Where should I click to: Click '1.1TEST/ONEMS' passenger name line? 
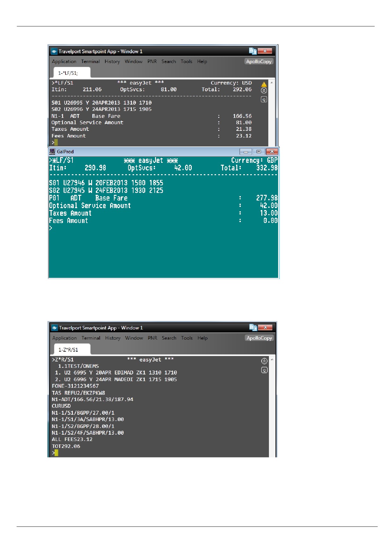(78, 366)
